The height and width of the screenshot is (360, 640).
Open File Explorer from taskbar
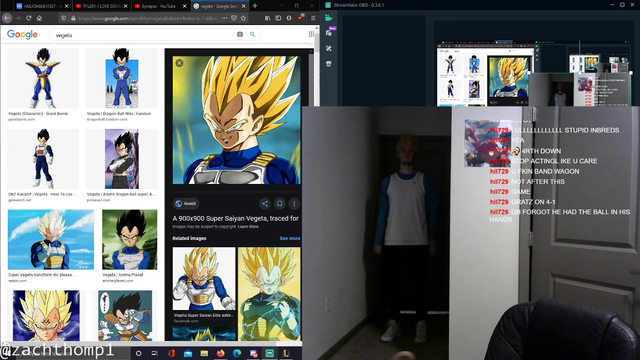click(x=204, y=353)
